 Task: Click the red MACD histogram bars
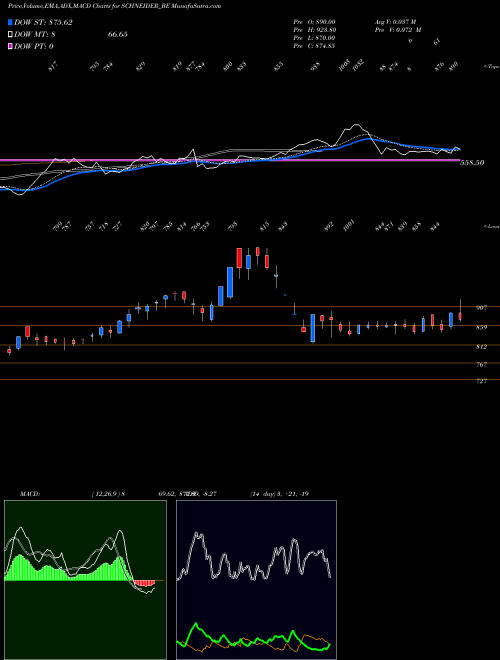coord(144,583)
